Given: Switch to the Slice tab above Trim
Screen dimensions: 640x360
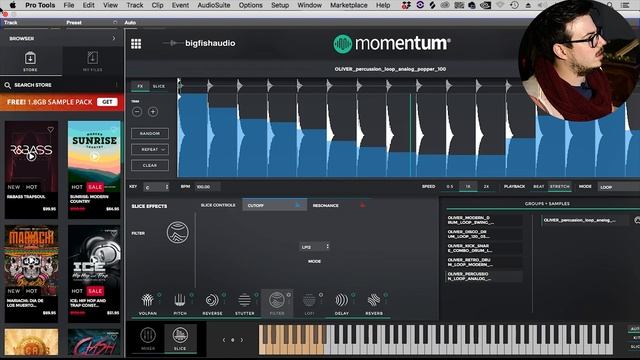Looking at the screenshot, I should click(159, 86).
